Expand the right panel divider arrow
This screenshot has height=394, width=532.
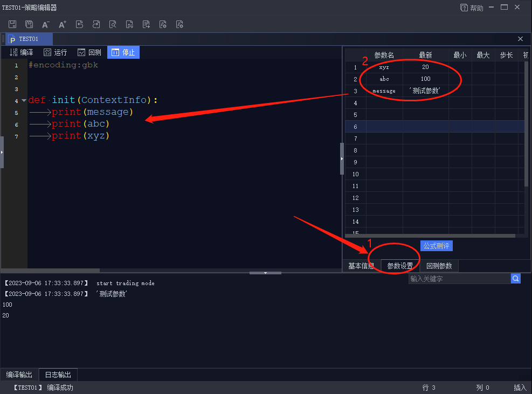tap(342, 158)
